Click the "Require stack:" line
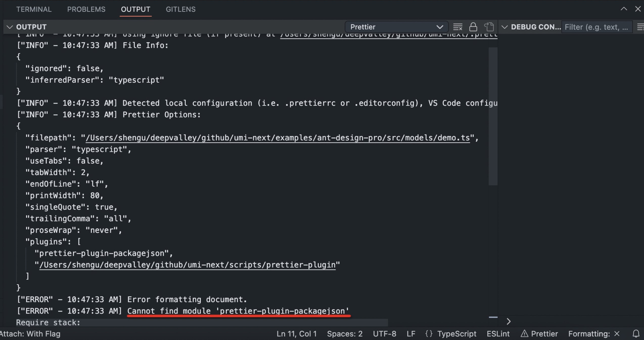The width and height of the screenshot is (644, 340). point(48,323)
